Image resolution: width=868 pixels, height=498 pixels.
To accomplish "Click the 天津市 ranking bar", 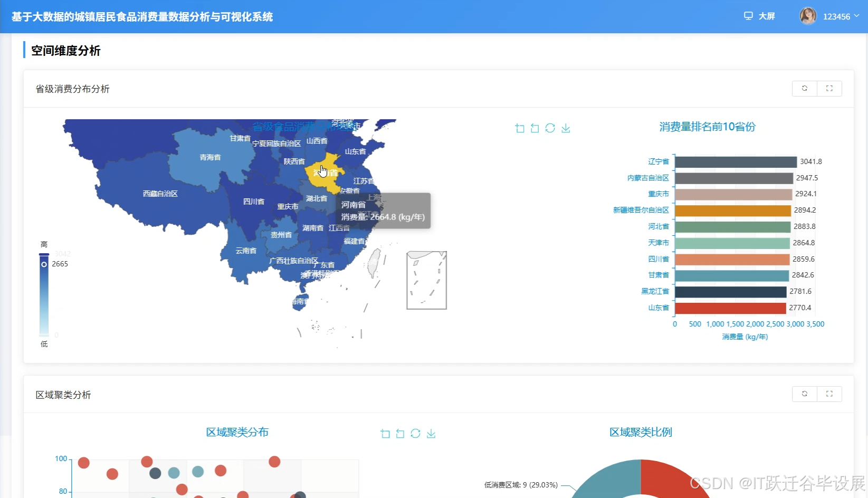I will pyautogui.click(x=732, y=243).
